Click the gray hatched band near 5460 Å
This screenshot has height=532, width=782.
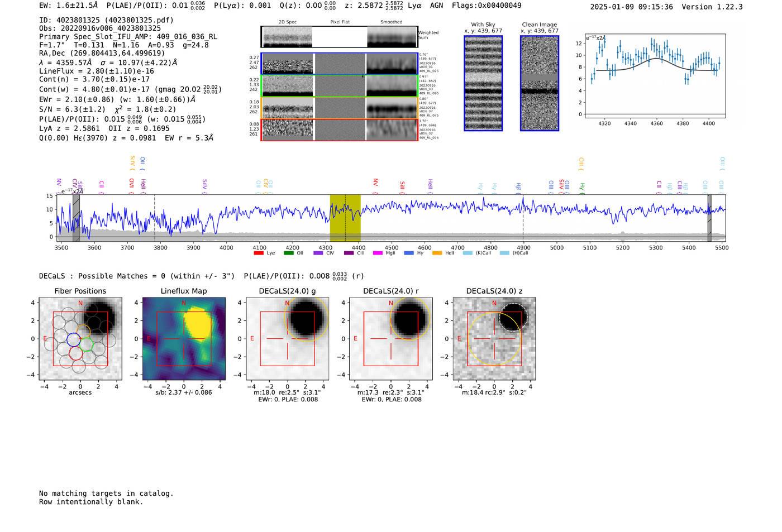709,218
